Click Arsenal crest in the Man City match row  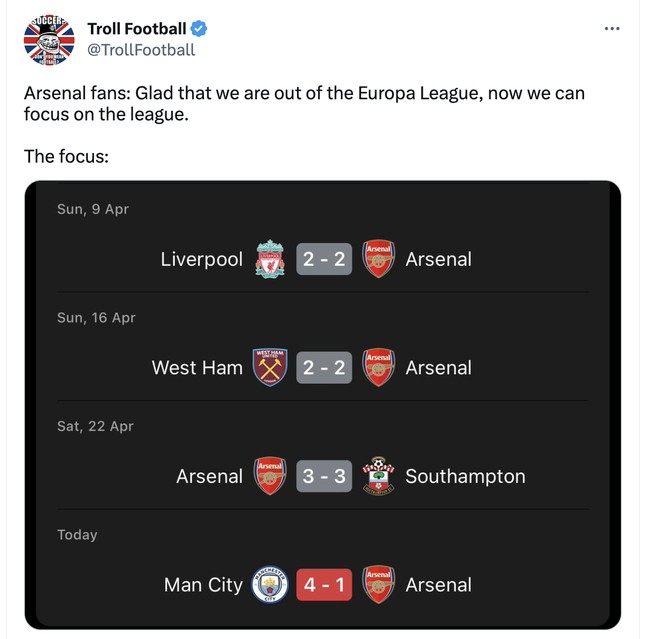tap(378, 585)
